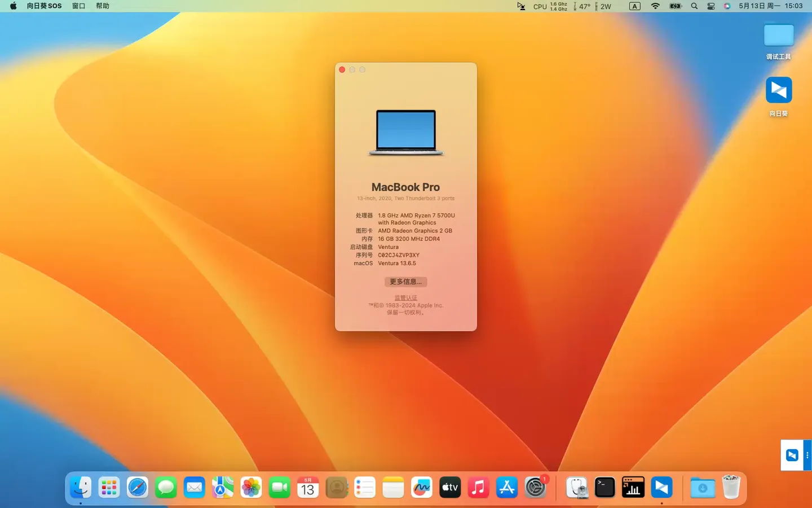The width and height of the screenshot is (812, 508).
Task: Expand the three-dot menu on Sunflower floating panel
Action: [808, 455]
